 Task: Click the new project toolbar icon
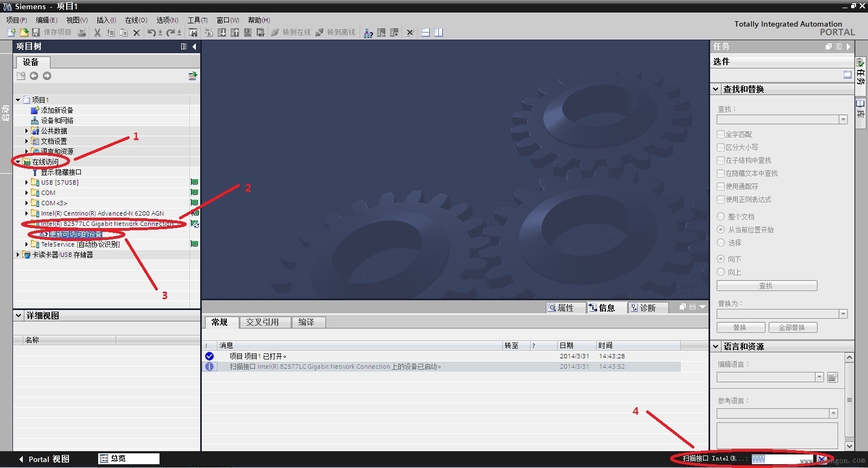click(11, 33)
